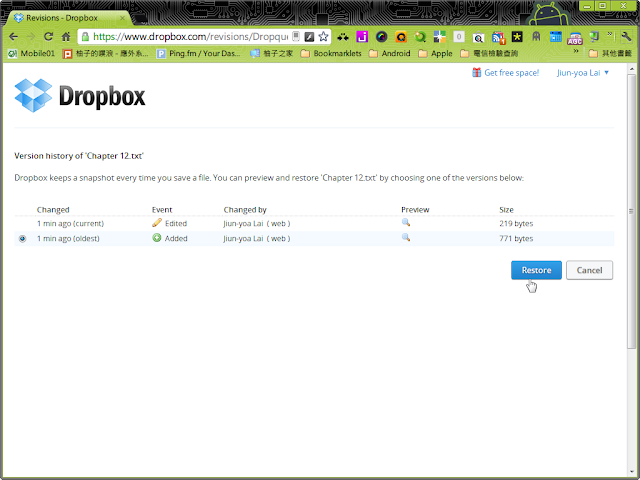Click the phone icon in the address bar
Viewport: 640px width, 480px height.
296,37
